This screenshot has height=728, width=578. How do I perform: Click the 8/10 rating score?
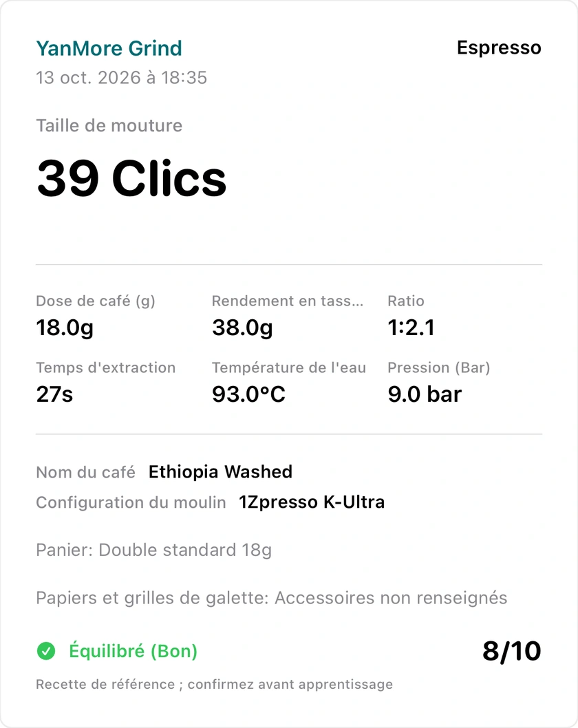coord(512,651)
